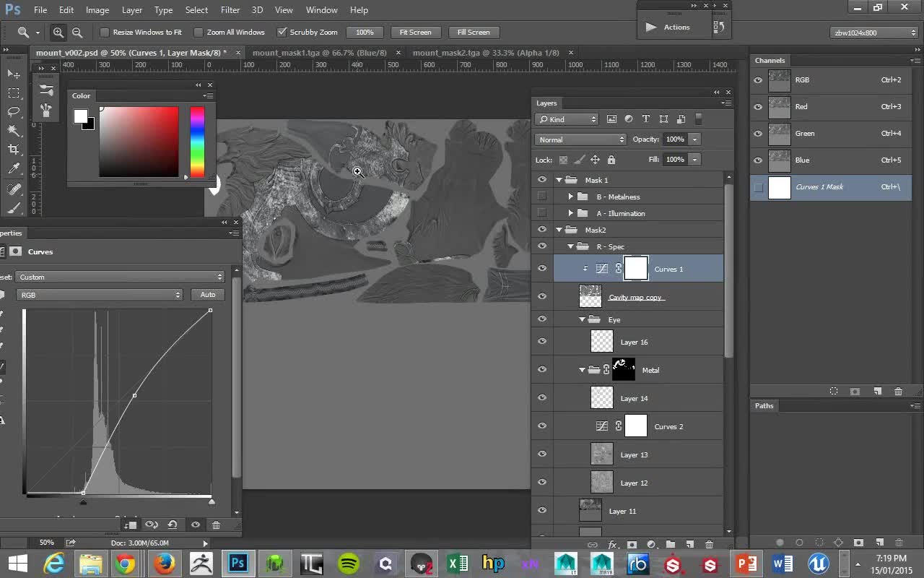The image size is (924, 578).
Task: Select the Crop tool
Action: 14,149
